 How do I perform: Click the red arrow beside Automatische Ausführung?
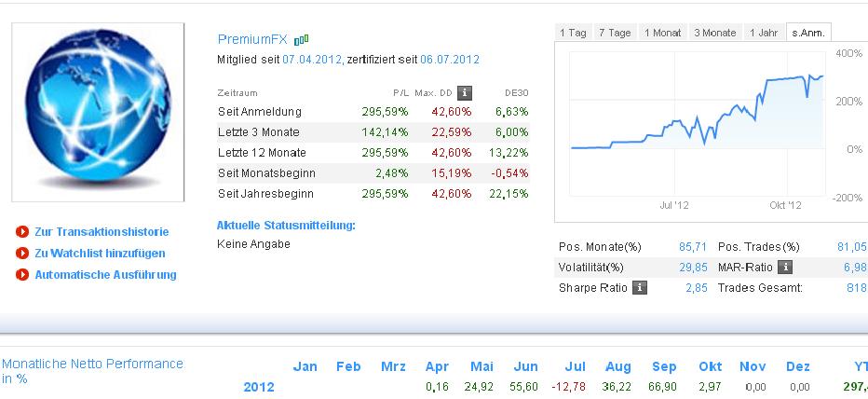(x=21, y=275)
